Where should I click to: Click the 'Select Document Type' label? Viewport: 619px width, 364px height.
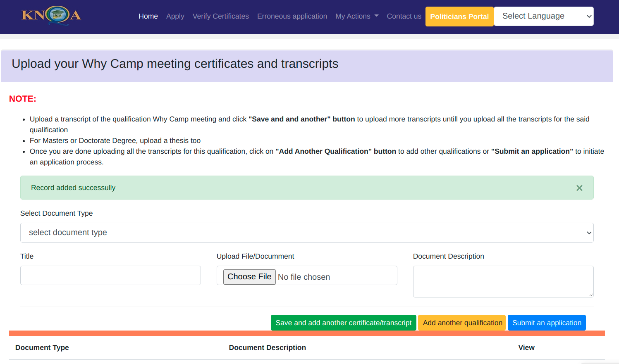(57, 213)
